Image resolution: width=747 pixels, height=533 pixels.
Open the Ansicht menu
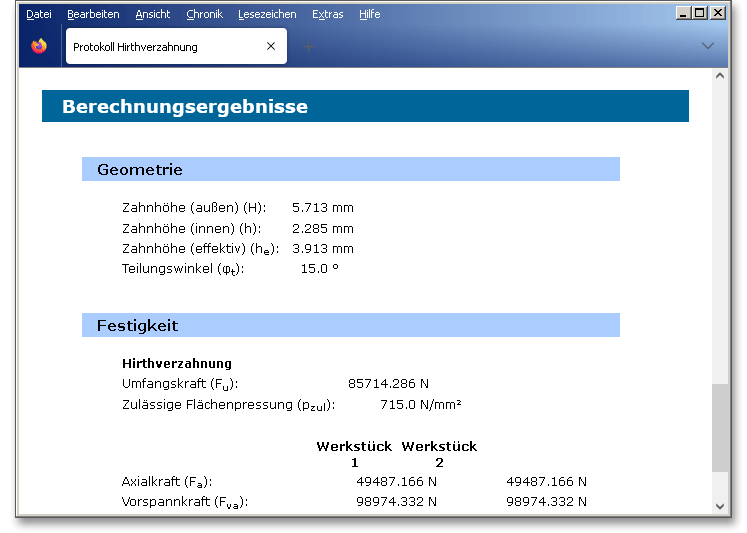[x=152, y=14]
